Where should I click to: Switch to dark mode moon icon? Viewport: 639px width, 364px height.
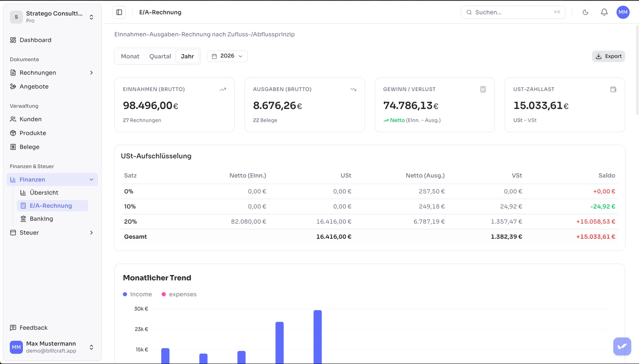[586, 12]
